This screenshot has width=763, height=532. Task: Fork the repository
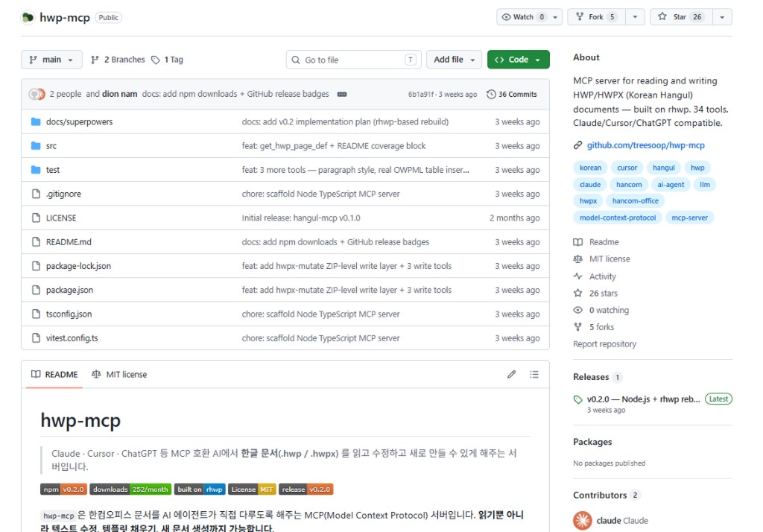(597, 17)
